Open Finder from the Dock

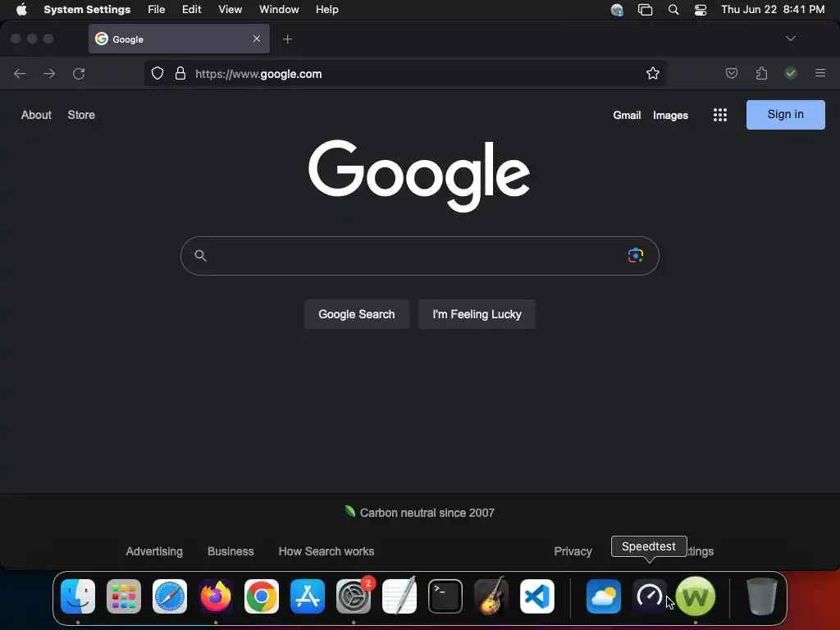(78, 596)
